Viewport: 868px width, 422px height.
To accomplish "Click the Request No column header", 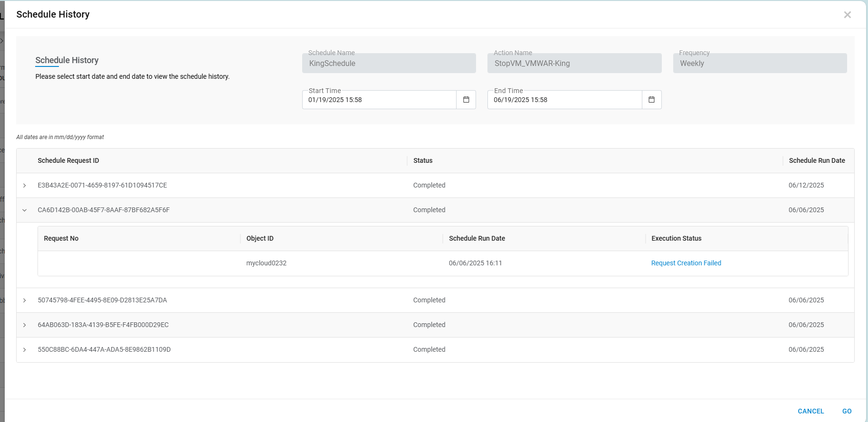I will pos(61,238).
